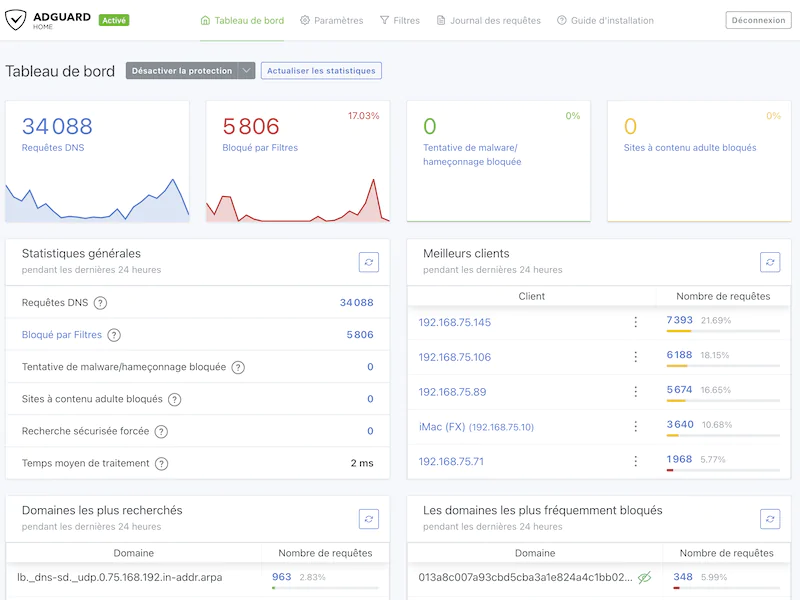The width and height of the screenshot is (800, 600).
Task: Refresh the Meilleurs clients panel
Action: (770, 262)
